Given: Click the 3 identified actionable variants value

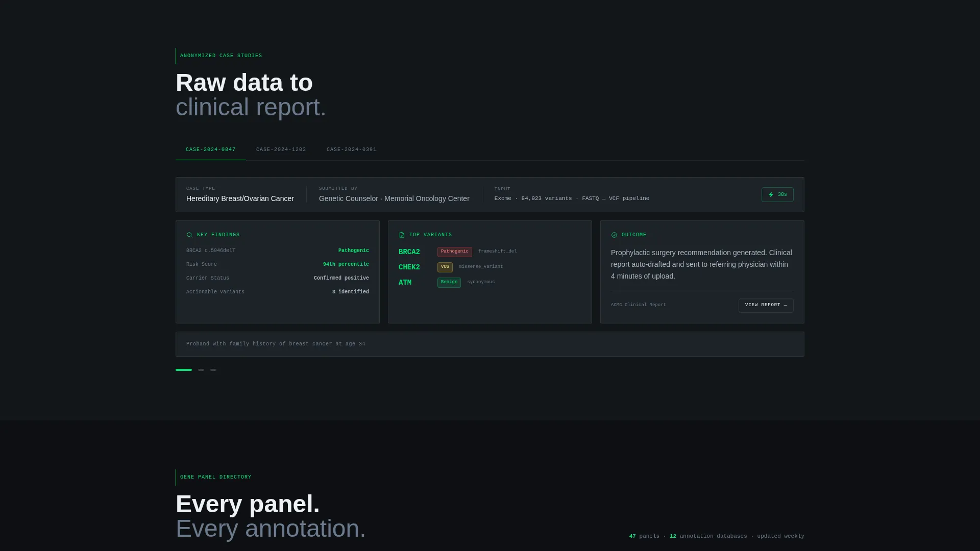Looking at the screenshot, I should [x=350, y=292].
